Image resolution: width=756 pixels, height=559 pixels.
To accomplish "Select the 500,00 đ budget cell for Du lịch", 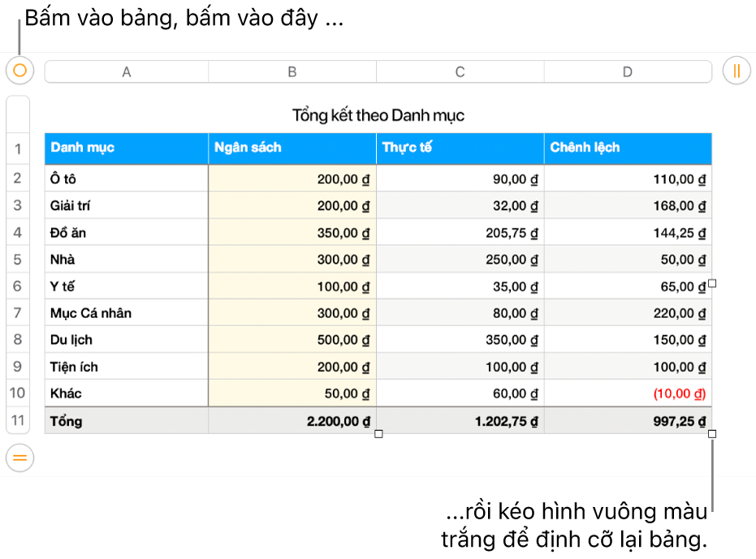I will (292, 339).
